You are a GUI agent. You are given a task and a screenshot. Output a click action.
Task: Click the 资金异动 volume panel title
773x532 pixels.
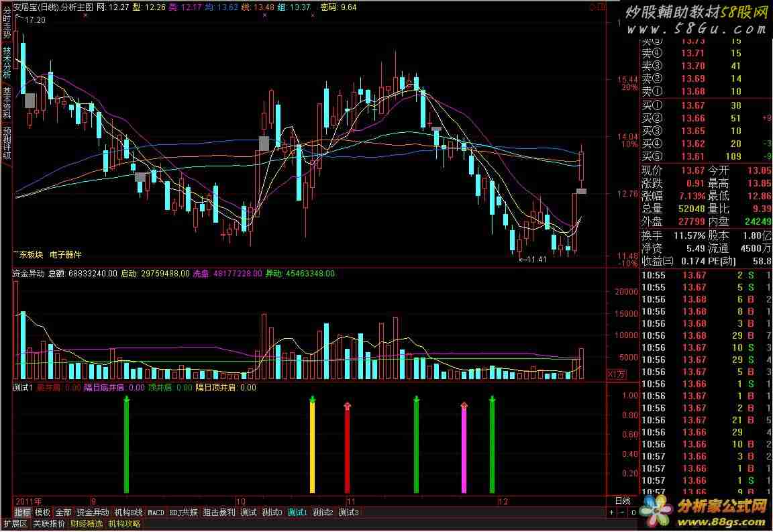(28, 274)
